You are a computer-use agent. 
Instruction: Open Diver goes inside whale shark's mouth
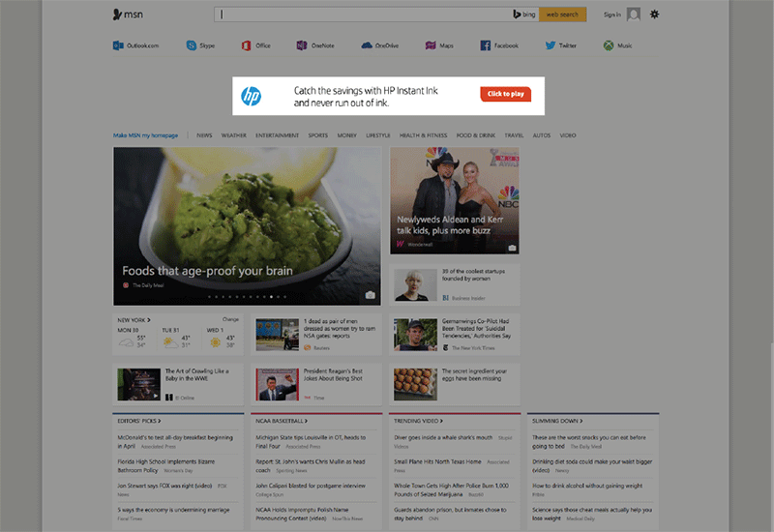[x=443, y=437]
